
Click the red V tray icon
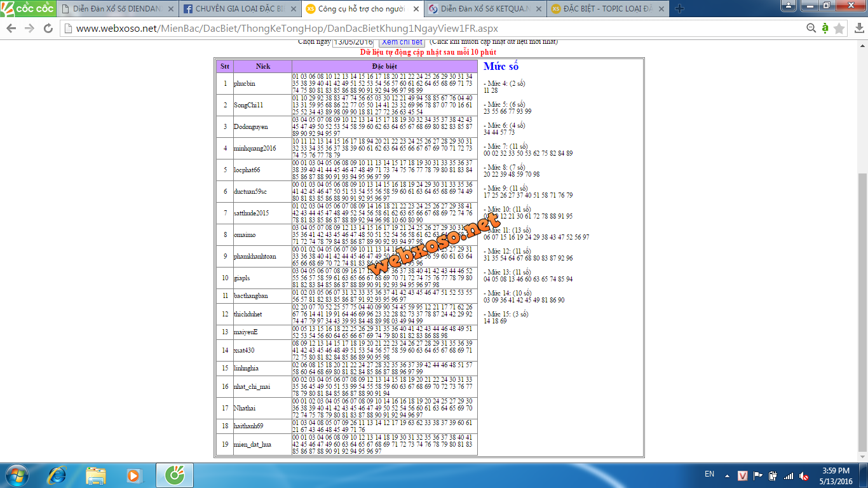(x=743, y=475)
